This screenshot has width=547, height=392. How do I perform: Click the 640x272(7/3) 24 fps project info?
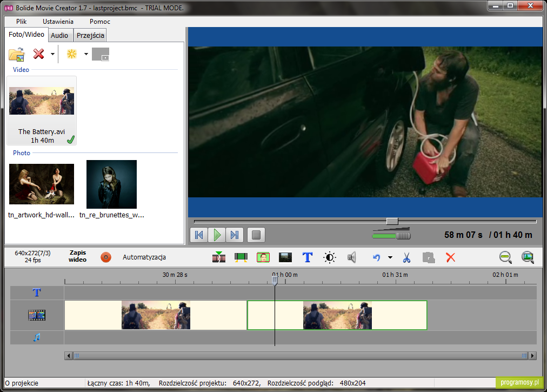coord(32,256)
